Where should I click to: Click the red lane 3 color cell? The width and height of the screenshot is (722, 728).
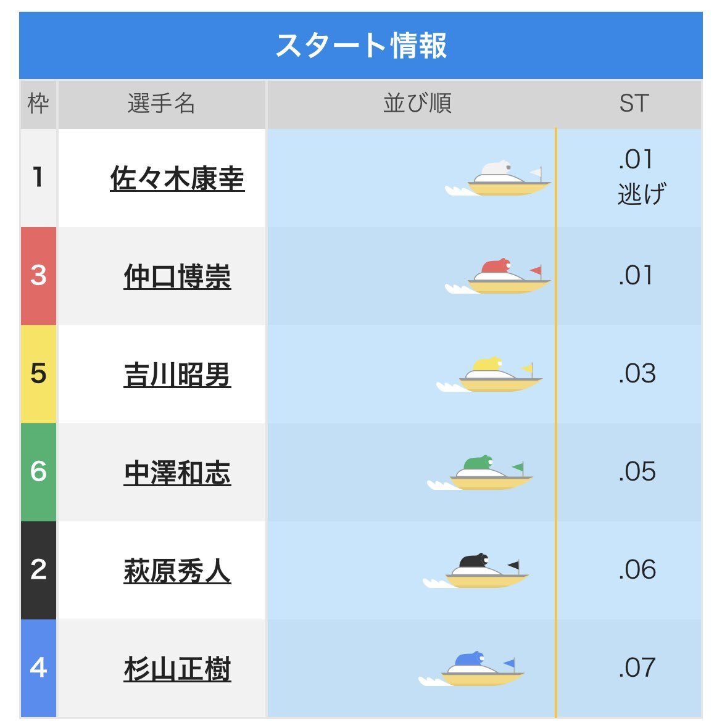pyautogui.click(x=38, y=276)
